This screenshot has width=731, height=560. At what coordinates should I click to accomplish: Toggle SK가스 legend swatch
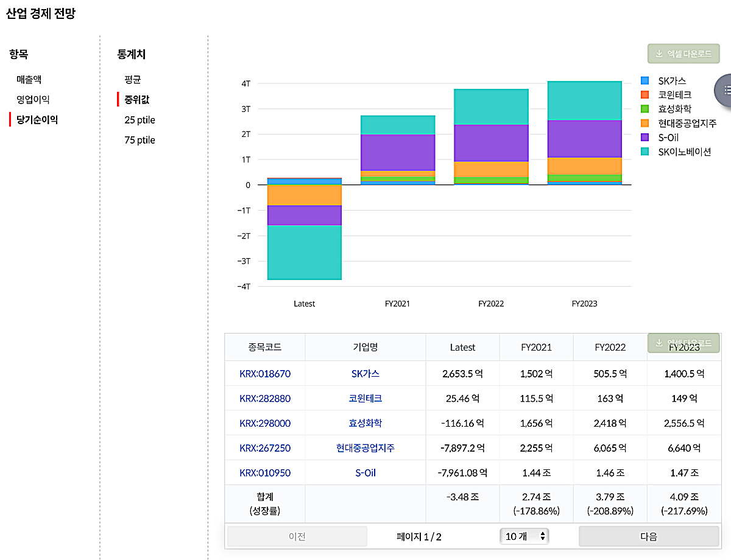[x=644, y=80]
